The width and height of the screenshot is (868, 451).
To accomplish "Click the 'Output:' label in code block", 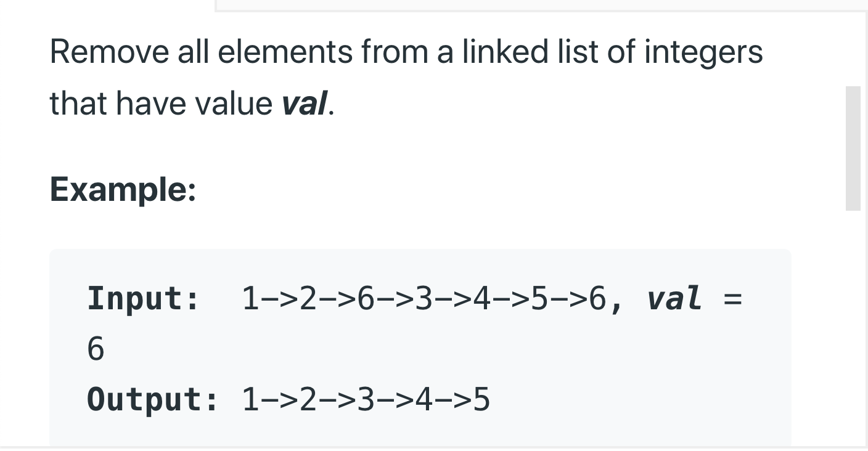I will tap(153, 399).
